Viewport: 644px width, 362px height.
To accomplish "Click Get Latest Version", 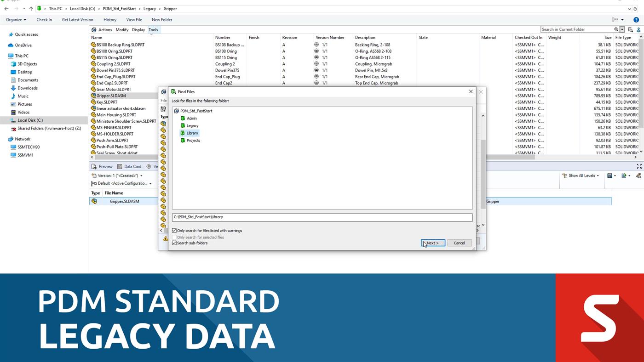I will [x=78, y=20].
